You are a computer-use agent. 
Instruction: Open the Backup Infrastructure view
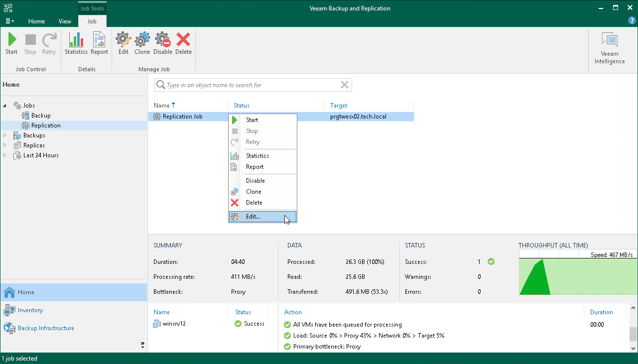[x=74, y=328]
